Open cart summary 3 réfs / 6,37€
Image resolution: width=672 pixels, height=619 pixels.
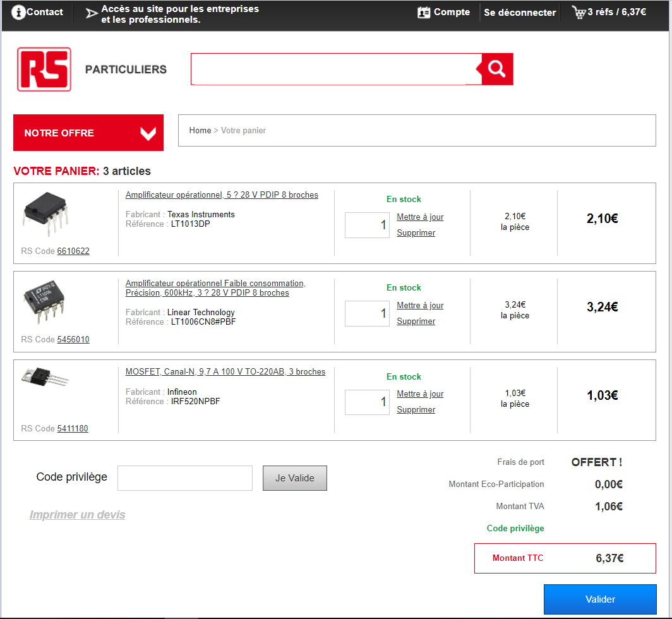click(x=616, y=12)
